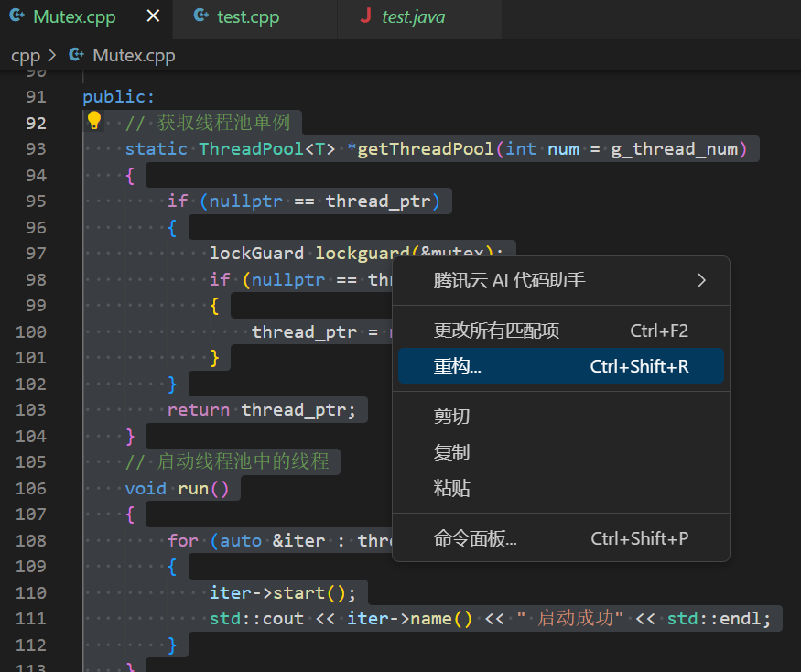The height and width of the screenshot is (672, 801).
Task: Open the Mutex.cpp breadcrumb item
Action: (x=134, y=55)
